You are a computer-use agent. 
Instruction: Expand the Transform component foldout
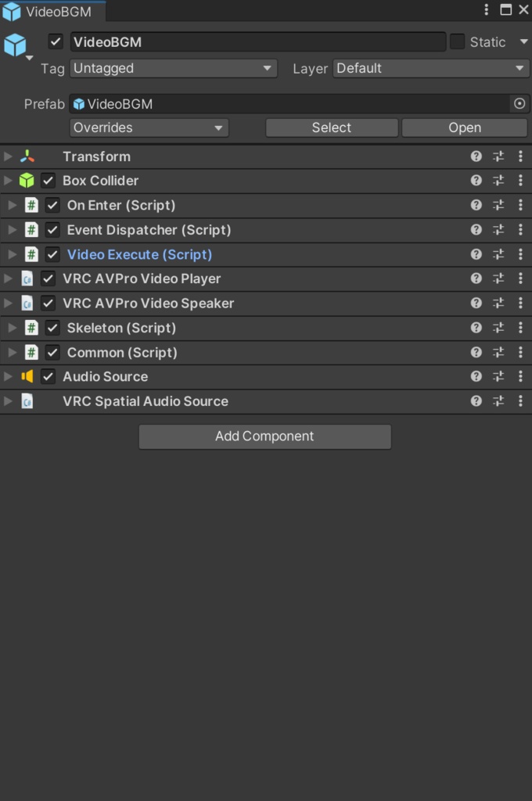8,156
